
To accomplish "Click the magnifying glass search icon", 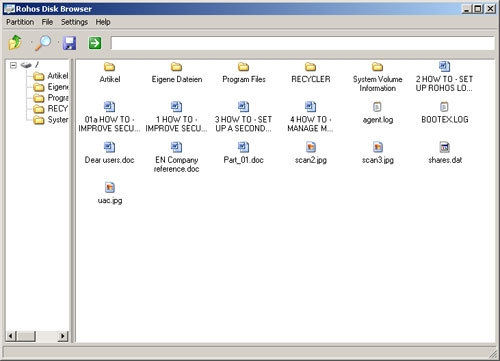I will (x=43, y=43).
